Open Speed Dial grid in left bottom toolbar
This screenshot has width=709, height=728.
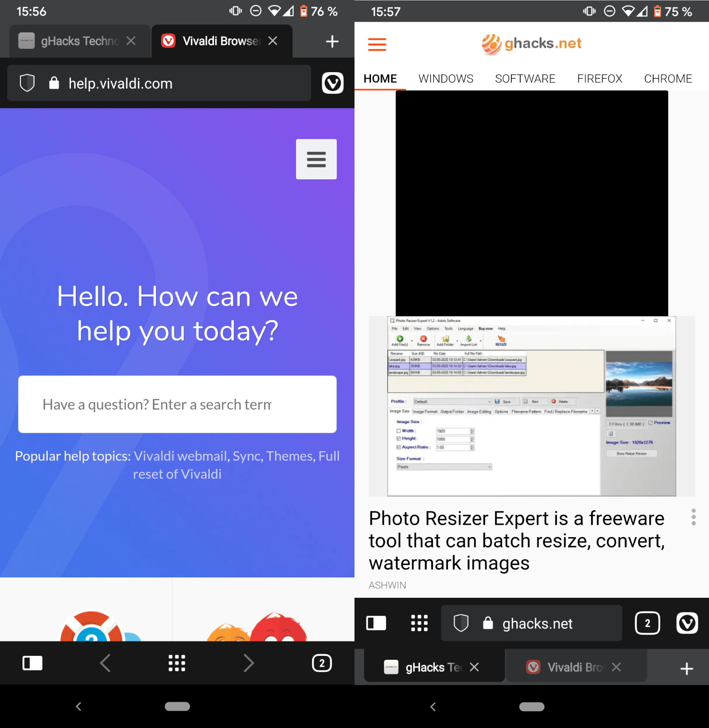point(177,663)
